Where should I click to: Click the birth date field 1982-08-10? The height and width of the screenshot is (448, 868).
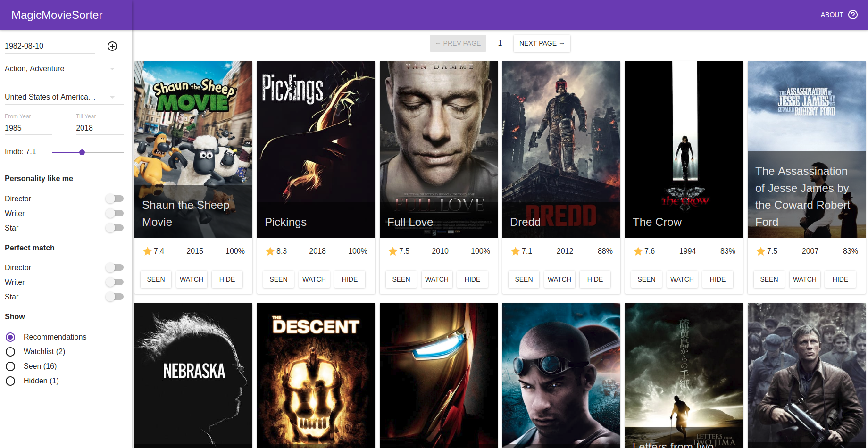coord(50,46)
